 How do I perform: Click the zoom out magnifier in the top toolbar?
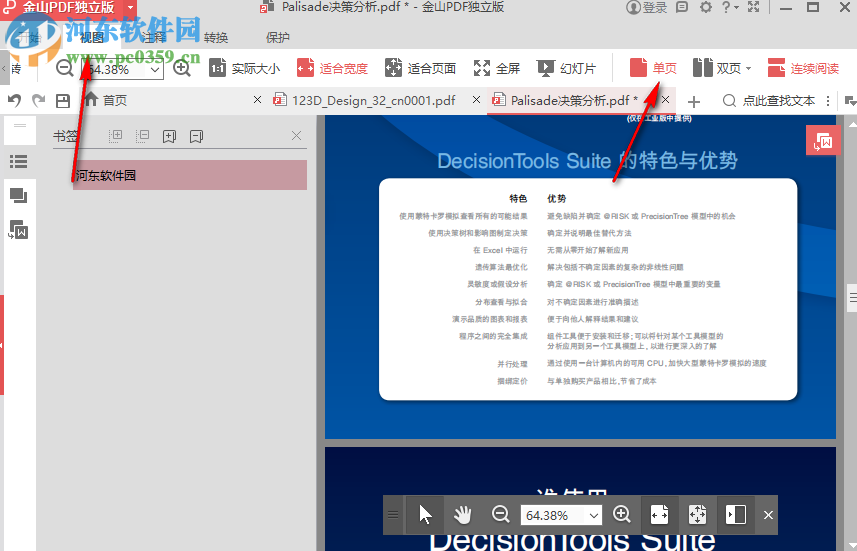tap(64, 68)
